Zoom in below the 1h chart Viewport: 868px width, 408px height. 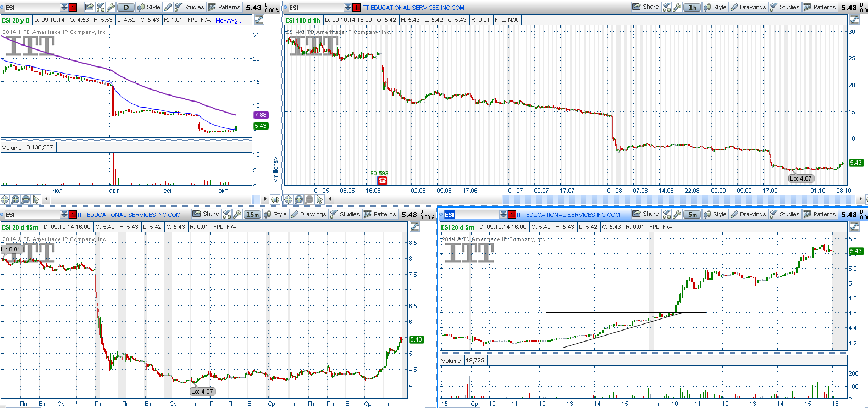(x=299, y=199)
